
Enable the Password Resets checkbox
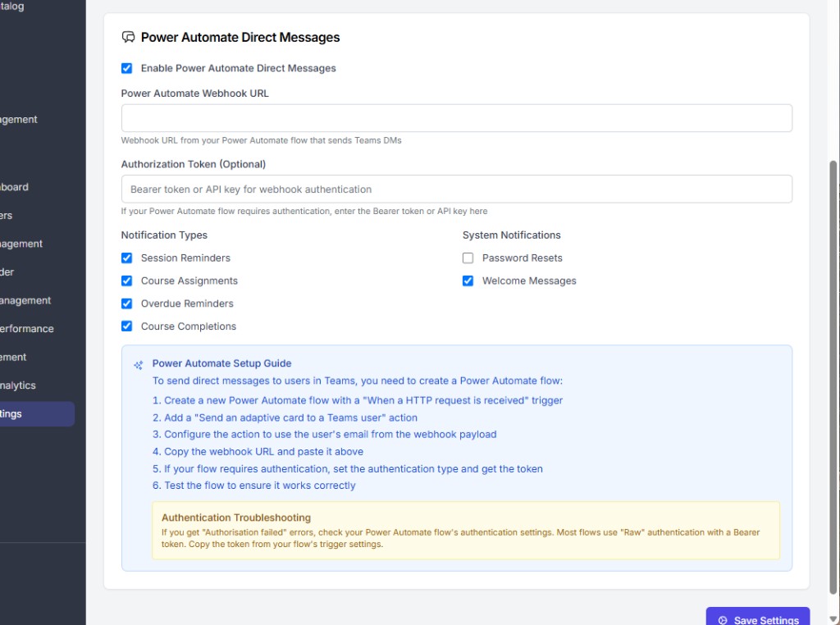[468, 258]
